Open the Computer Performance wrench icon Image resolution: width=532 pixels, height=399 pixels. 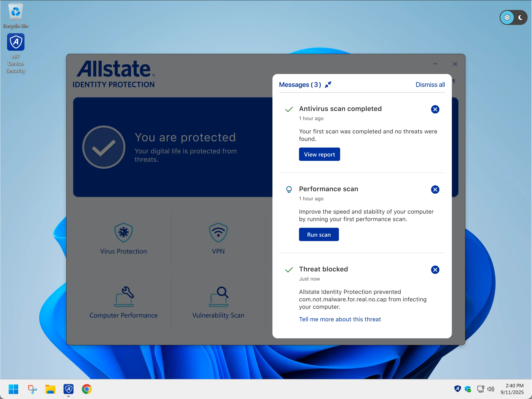coord(124,296)
